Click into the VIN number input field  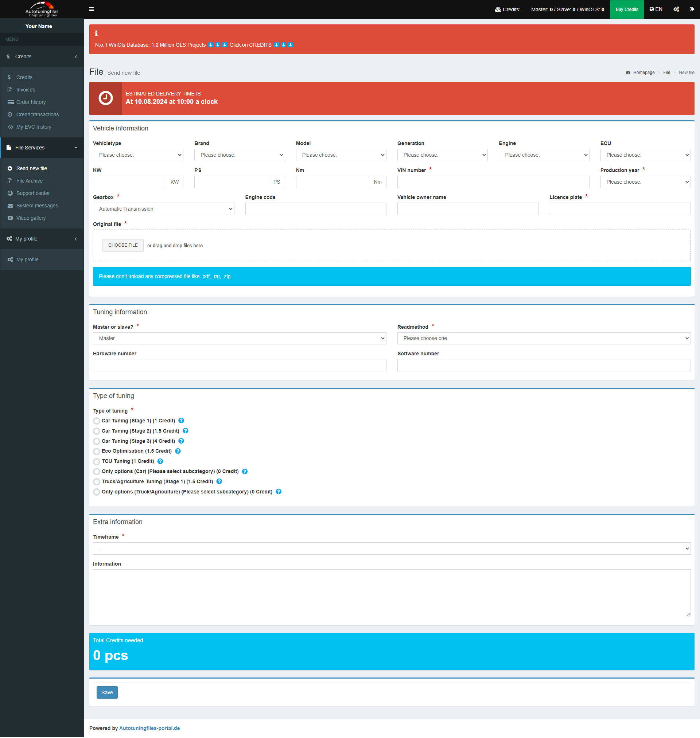click(493, 182)
